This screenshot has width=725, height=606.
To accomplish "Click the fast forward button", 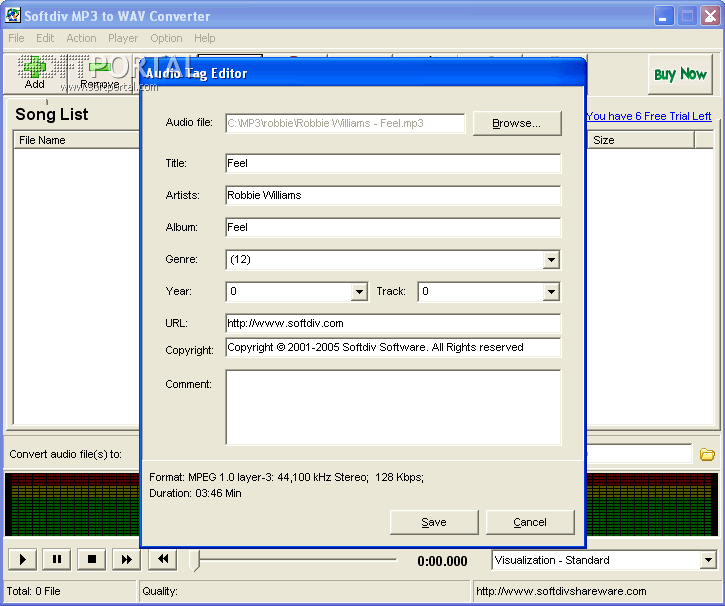I will click(x=126, y=559).
